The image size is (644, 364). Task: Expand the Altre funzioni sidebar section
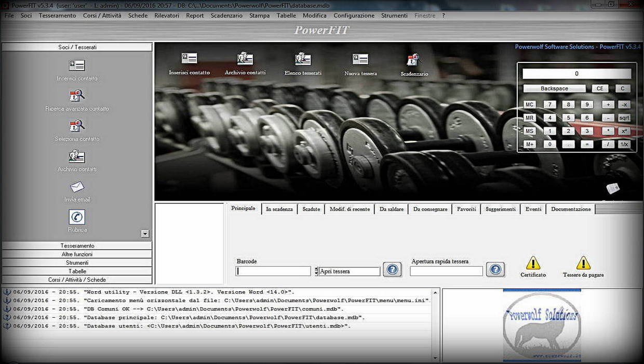coord(77,254)
